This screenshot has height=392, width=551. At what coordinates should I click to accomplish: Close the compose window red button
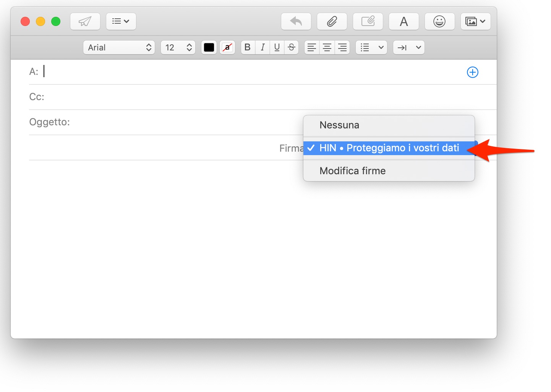(25, 21)
